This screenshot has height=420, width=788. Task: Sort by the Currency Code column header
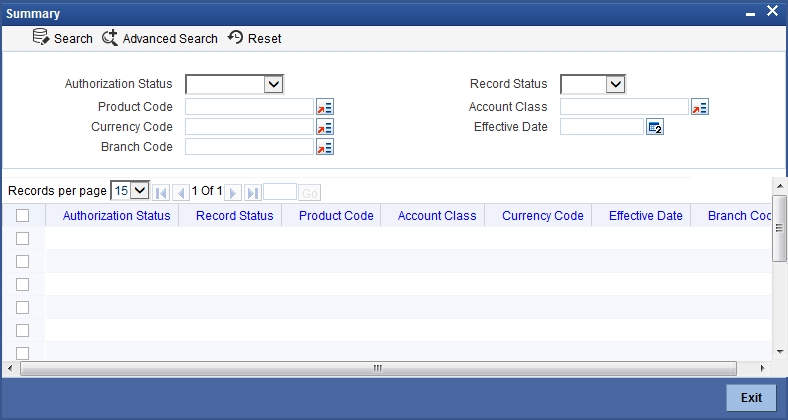[x=543, y=216]
